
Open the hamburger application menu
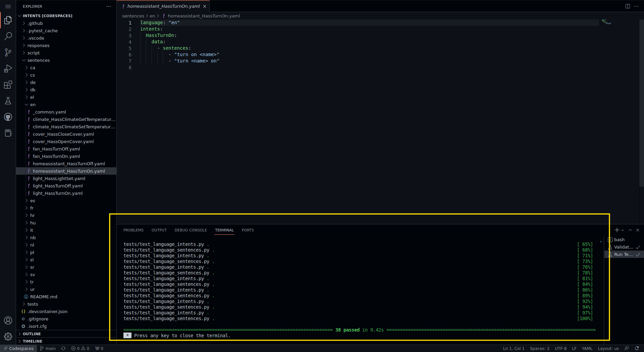click(8, 6)
